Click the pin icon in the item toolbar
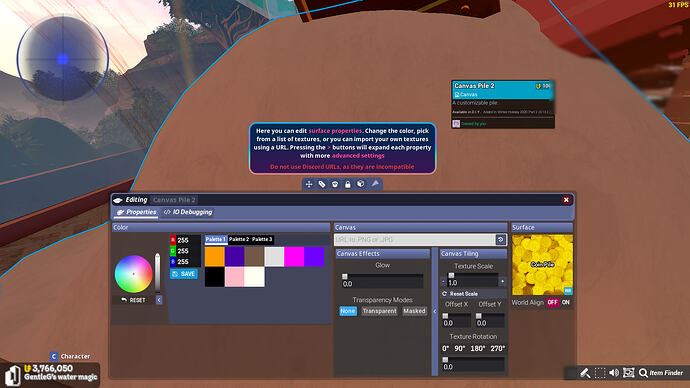 (x=375, y=183)
